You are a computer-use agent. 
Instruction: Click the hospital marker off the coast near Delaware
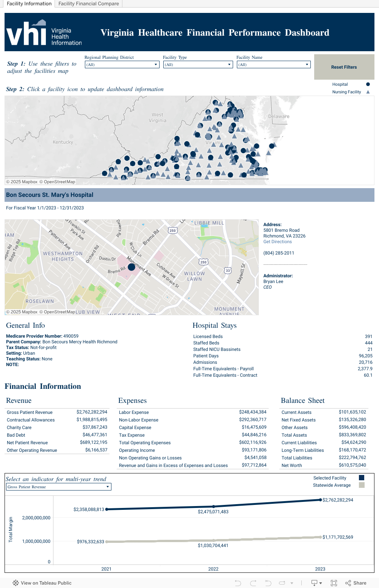pyautogui.click(x=272, y=146)
